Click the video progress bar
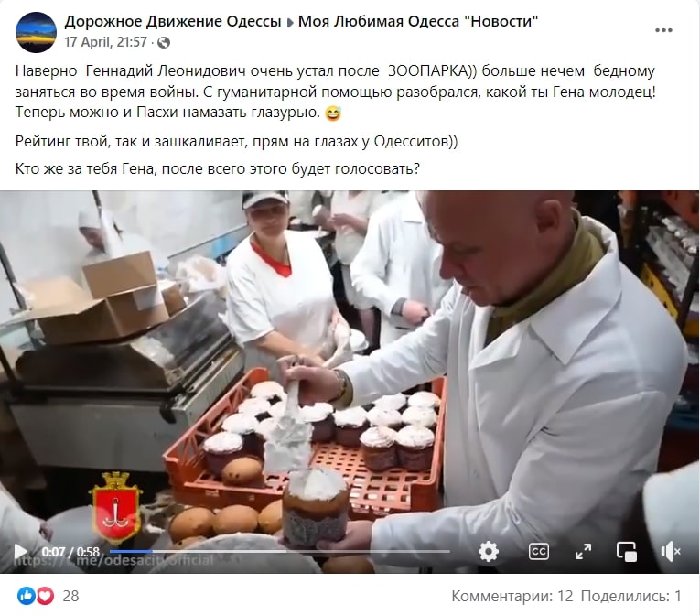 [279, 552]
